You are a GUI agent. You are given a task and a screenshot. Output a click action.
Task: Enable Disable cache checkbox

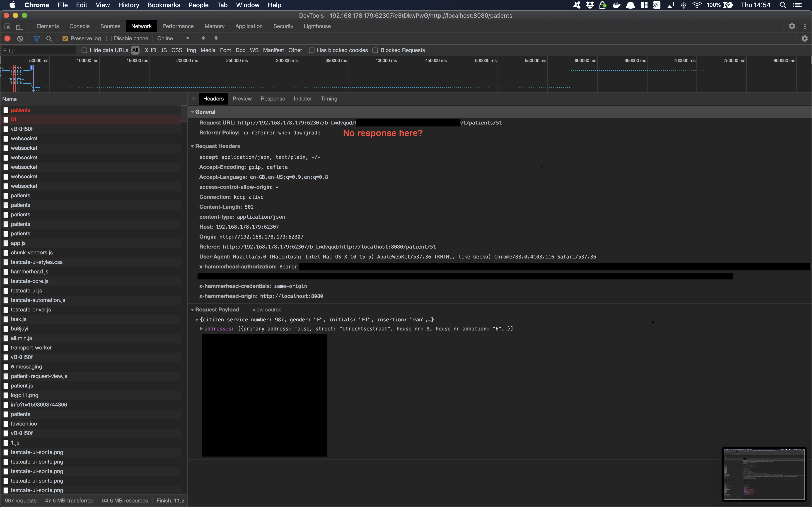tap(109, 38)
